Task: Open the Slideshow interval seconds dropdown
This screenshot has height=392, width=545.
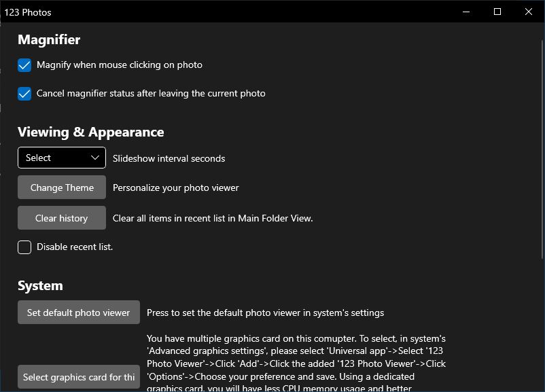Action: 62,158
